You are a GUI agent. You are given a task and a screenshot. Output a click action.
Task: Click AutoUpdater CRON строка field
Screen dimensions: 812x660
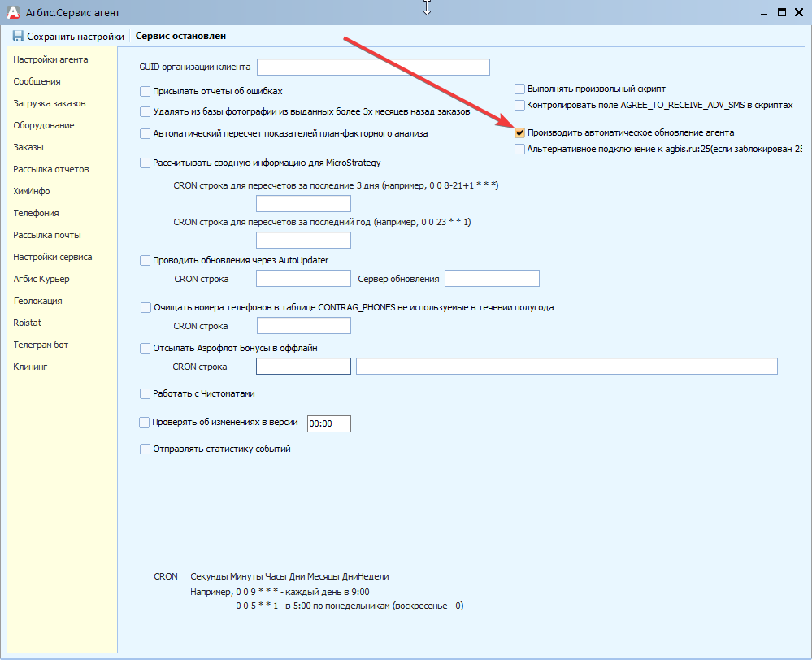coord(303,279)
